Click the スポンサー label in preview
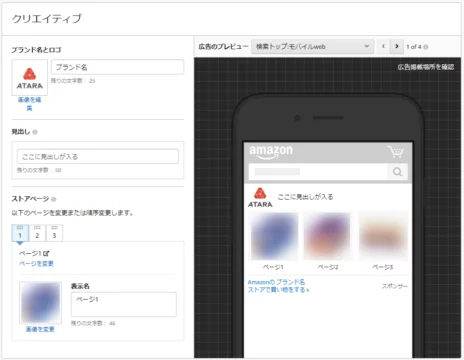 395,286
